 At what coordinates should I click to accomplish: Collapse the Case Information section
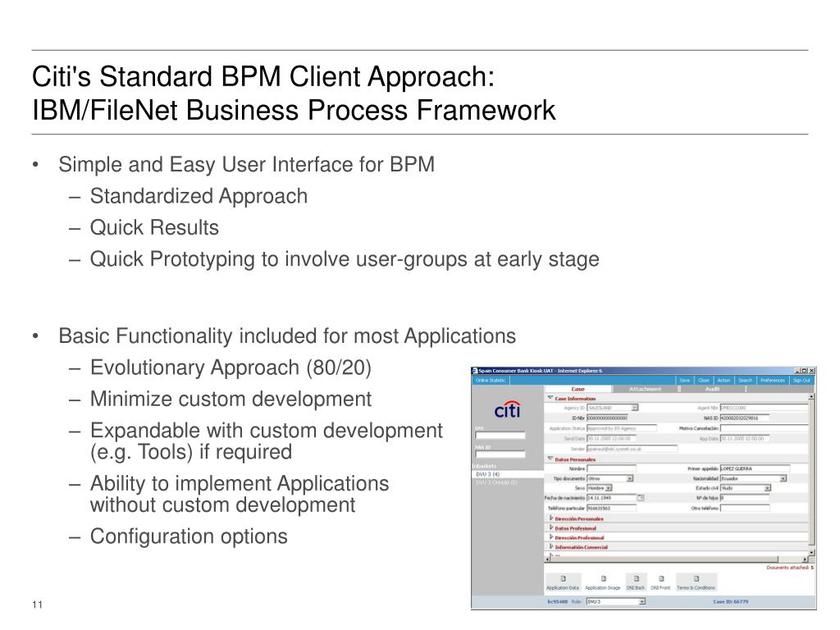pyautogui.click(x=550, y=398)
